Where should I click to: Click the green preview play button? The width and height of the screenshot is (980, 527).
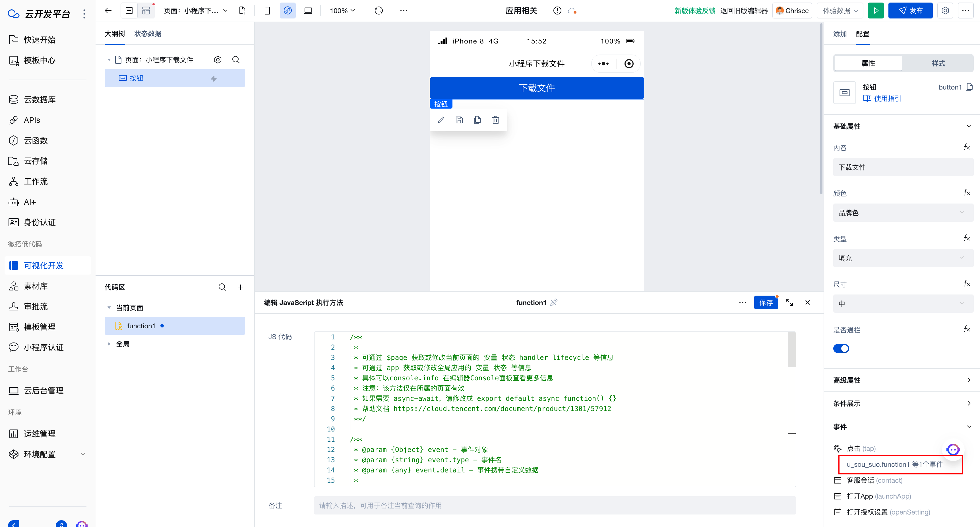point(875,11)
